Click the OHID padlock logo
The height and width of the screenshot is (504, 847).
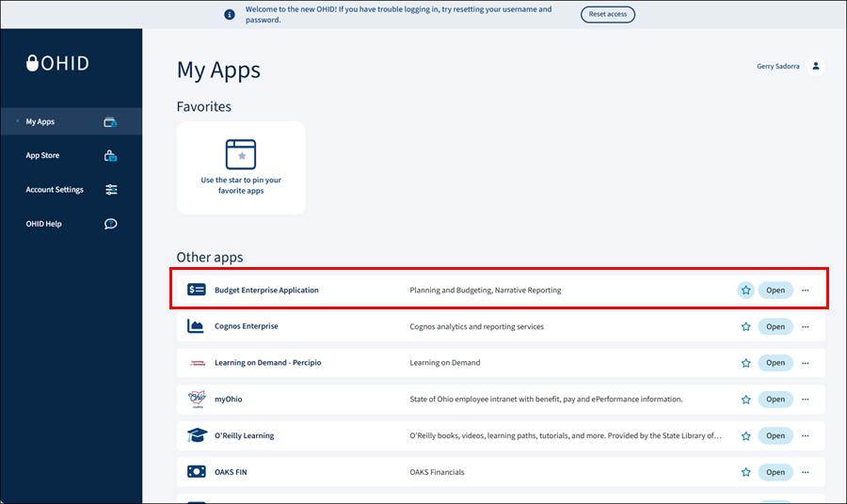click(35, 64)
